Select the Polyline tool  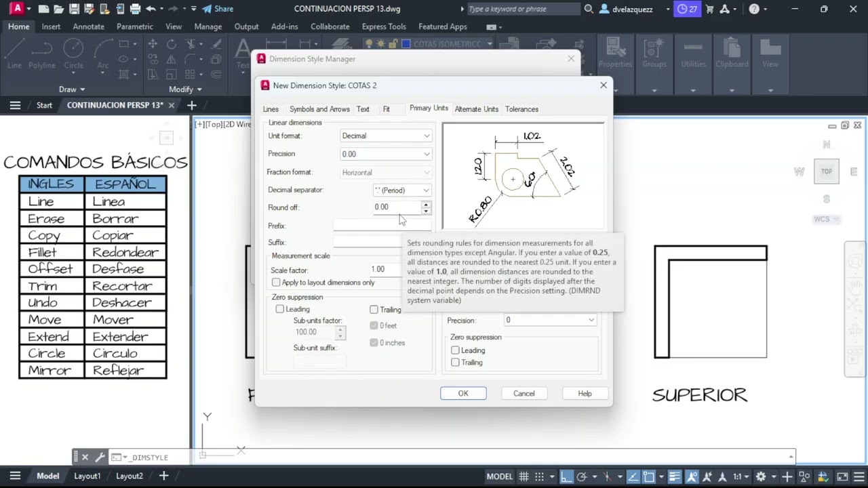pyautogui.click(x=42, y=53)
